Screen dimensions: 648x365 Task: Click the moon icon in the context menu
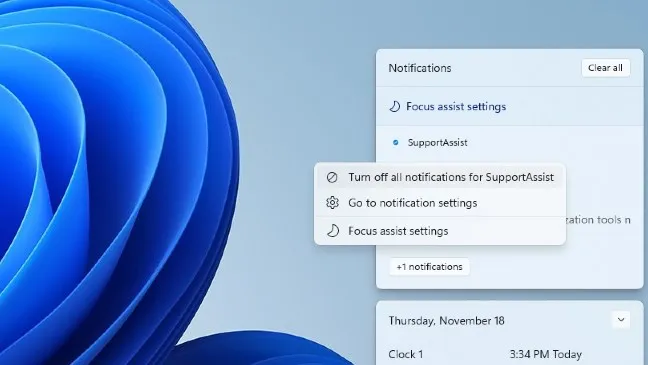tap(333, 231)
